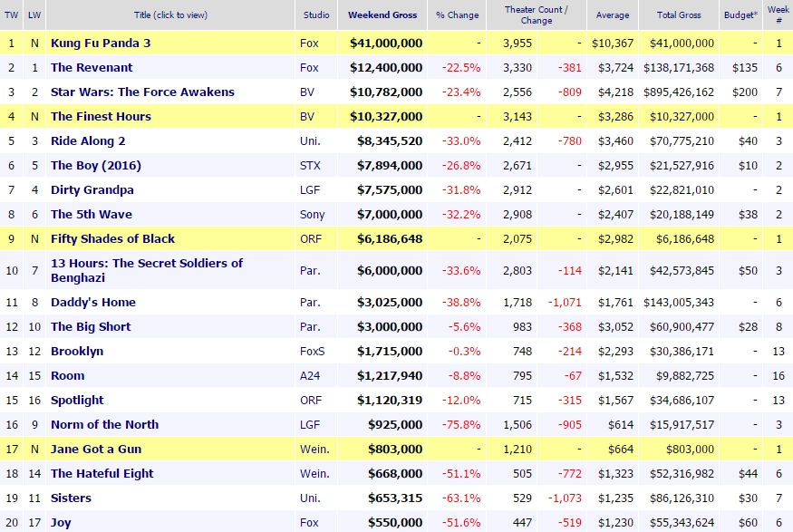Select total gross $895,426,162 cell
The height and width of the screenshot is (532, 793).
(x=679, y=92)
